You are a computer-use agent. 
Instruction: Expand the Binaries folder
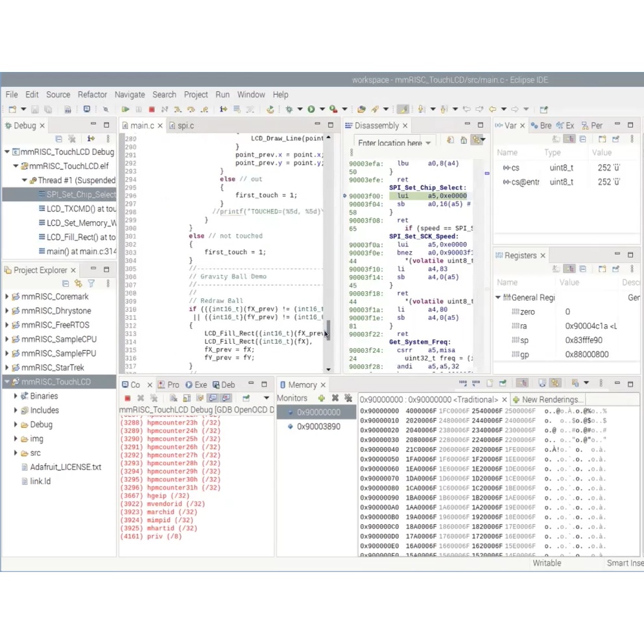(16, 396)
